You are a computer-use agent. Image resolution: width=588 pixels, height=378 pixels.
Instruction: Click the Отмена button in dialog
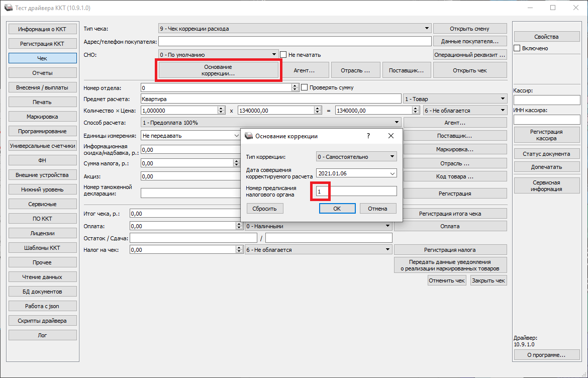pos(377,209)
